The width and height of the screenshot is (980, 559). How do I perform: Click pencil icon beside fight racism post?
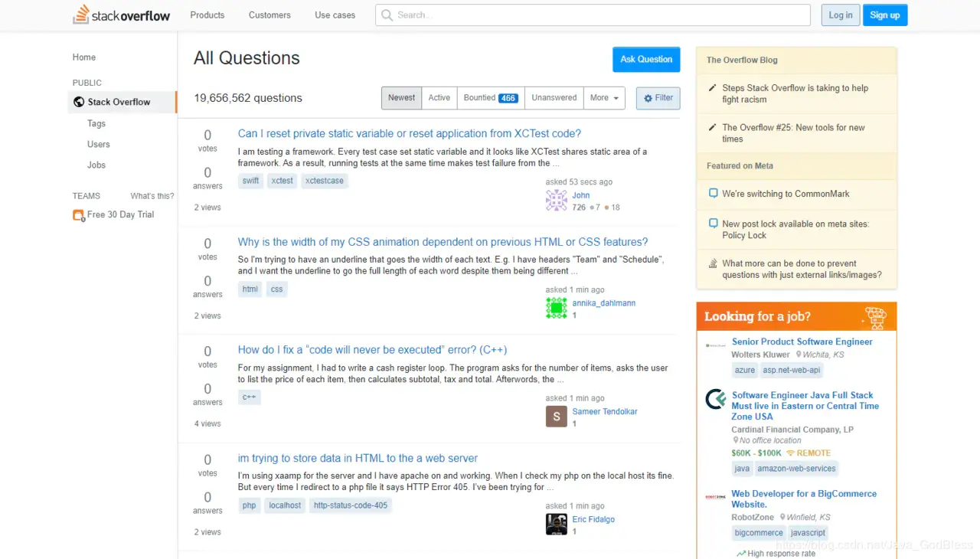(713, 88)
